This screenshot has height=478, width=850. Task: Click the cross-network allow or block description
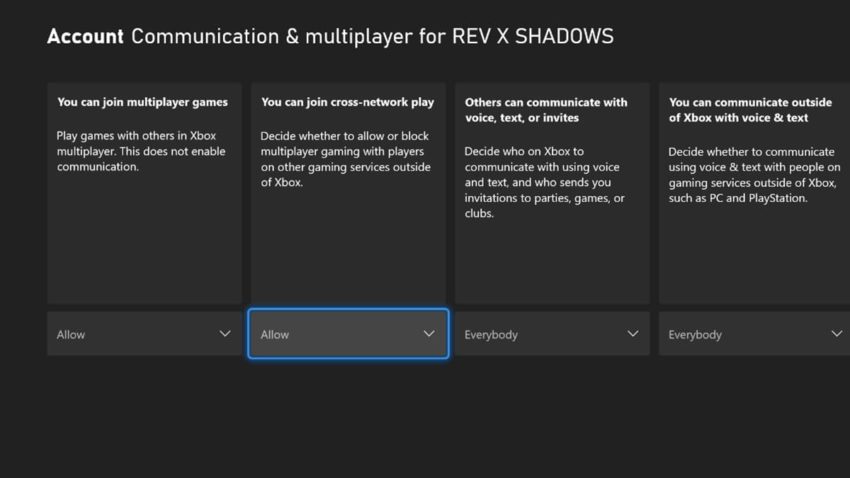[x=346, y=159]
